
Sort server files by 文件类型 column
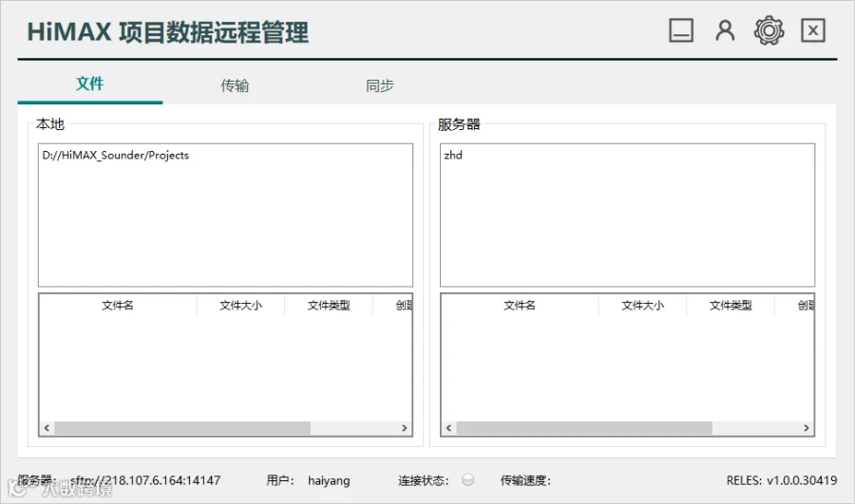point(731,306)
